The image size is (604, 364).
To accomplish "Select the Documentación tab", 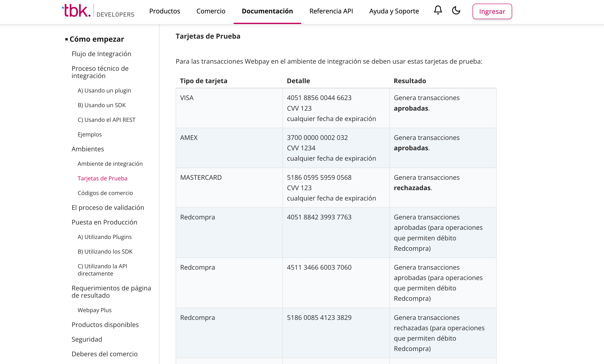I will click(x=267, y=11).
